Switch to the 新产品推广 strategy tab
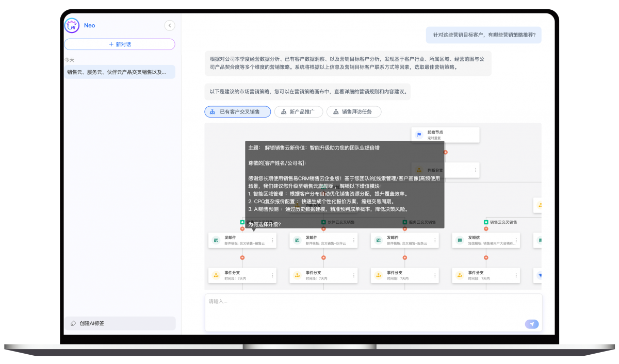This screenshot has height=364, width=619. [x=299, y=112]
